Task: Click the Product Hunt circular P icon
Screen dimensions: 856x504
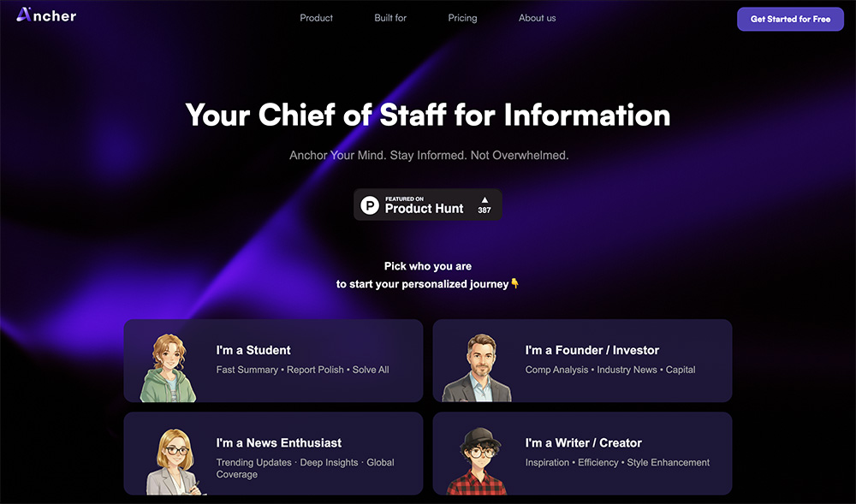Action: coord(370,205)
